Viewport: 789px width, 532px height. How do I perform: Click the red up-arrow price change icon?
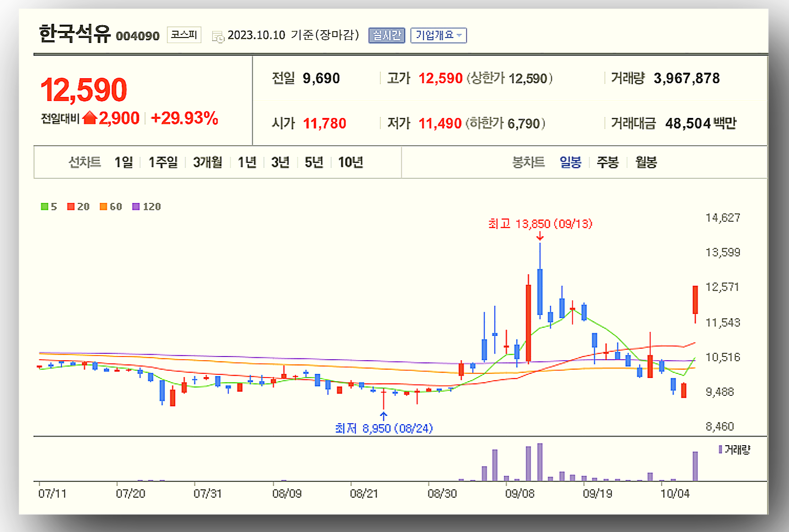point(90,118)
